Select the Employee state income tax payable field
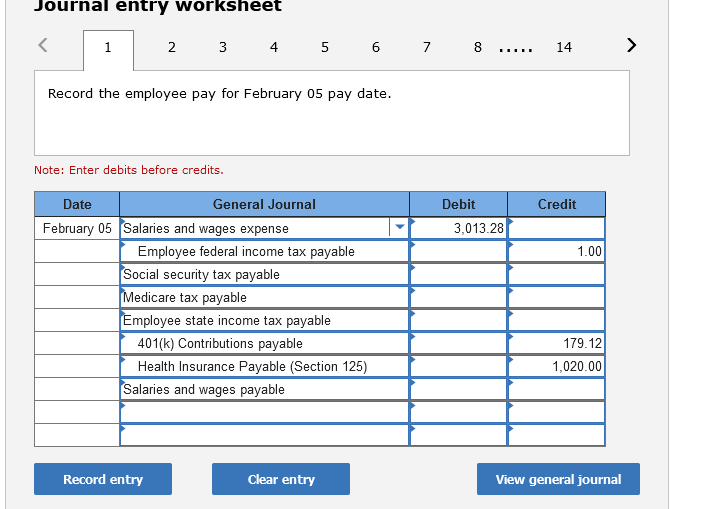723x509 pixels. click(264, 320)
